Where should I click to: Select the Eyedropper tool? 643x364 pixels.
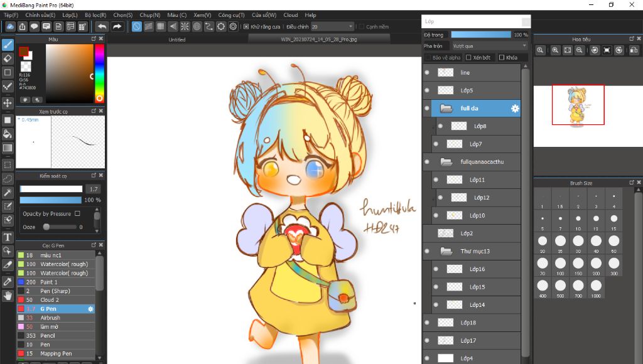(x=8, y=282)
